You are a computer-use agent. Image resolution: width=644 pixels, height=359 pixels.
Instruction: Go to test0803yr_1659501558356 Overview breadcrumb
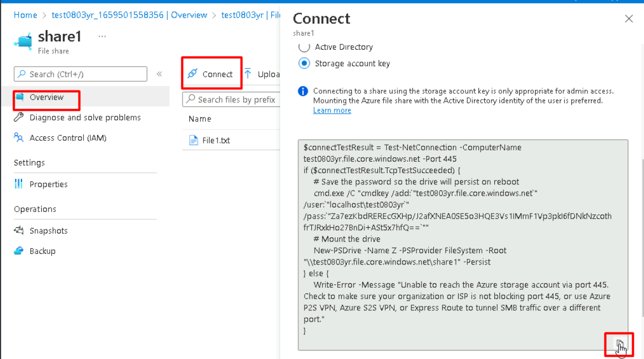129,15
